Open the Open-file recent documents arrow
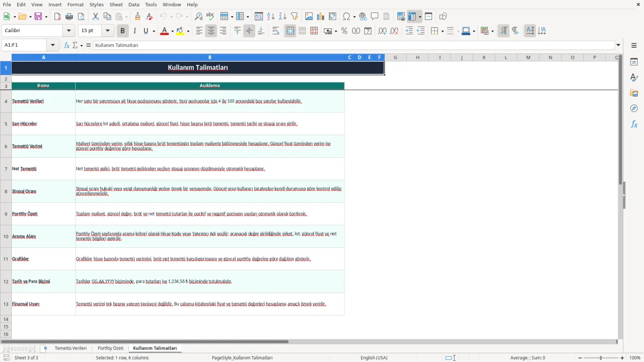The height and width of the screenshot is (362, 644). [x=30, y=17]
